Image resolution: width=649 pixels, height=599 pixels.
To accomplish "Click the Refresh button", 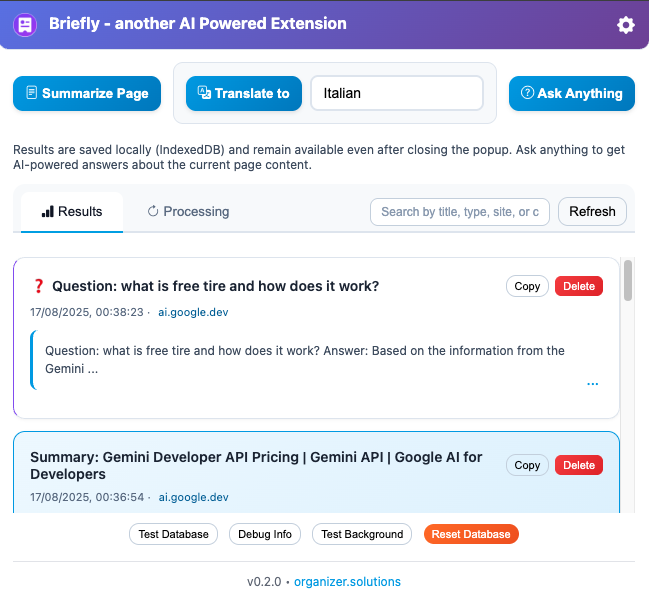I will coord(592,212).
